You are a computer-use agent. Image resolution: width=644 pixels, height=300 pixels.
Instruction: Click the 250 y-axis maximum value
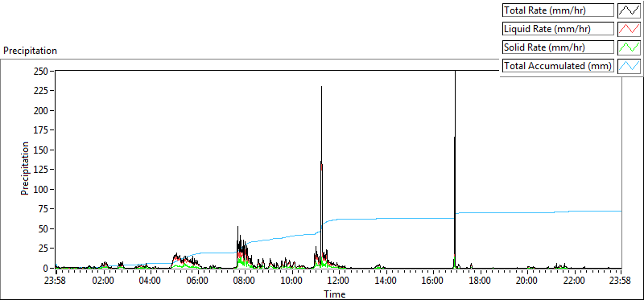coord(41,71)
